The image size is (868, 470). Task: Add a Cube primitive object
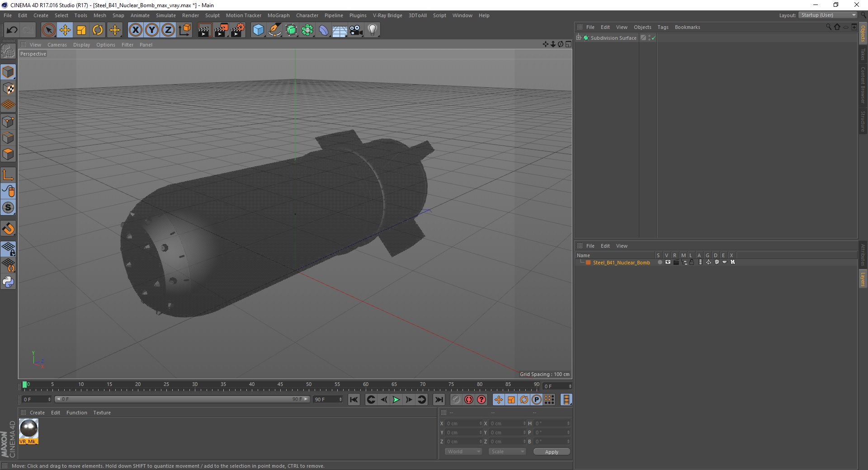click(x=258, y=30)
